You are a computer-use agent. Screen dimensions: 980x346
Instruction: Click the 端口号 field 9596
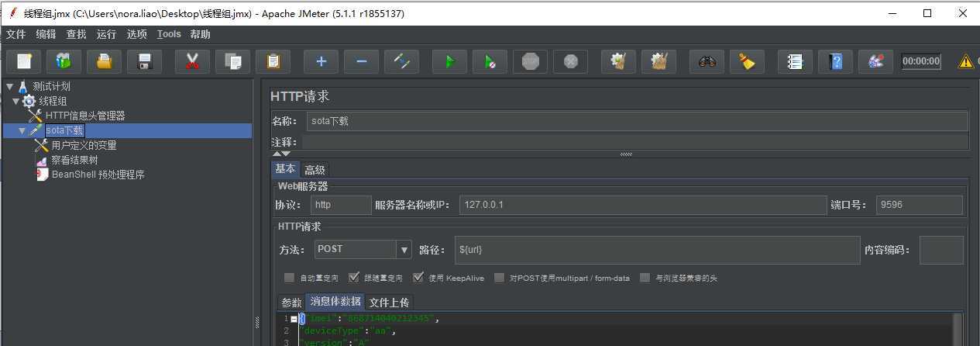coord(920,205)
